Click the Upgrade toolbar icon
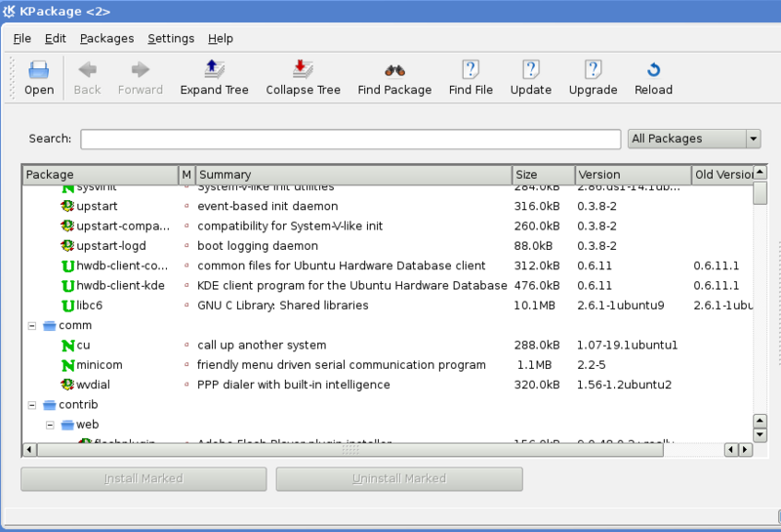Viewport: 781px width, 532px height. 594,69
